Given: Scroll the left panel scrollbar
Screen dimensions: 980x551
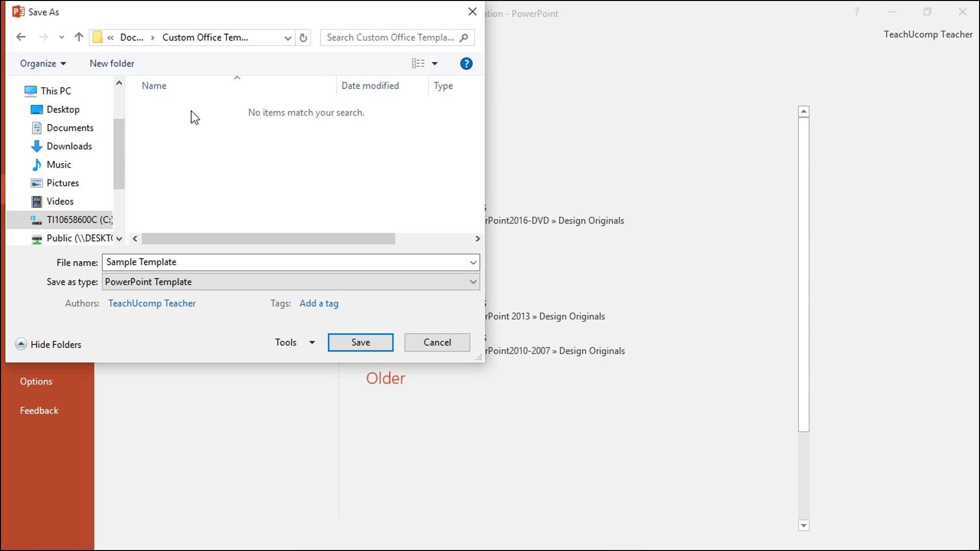Looking at the screenshot, I should 119,148.
